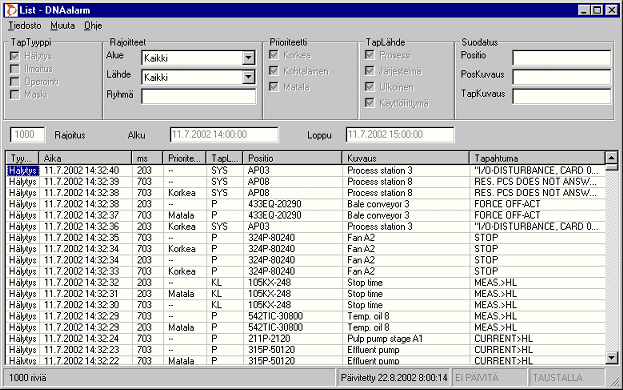Sort by the TapL... column header
Viewport: 623px width, 390px height.
[x=224, y=158]
